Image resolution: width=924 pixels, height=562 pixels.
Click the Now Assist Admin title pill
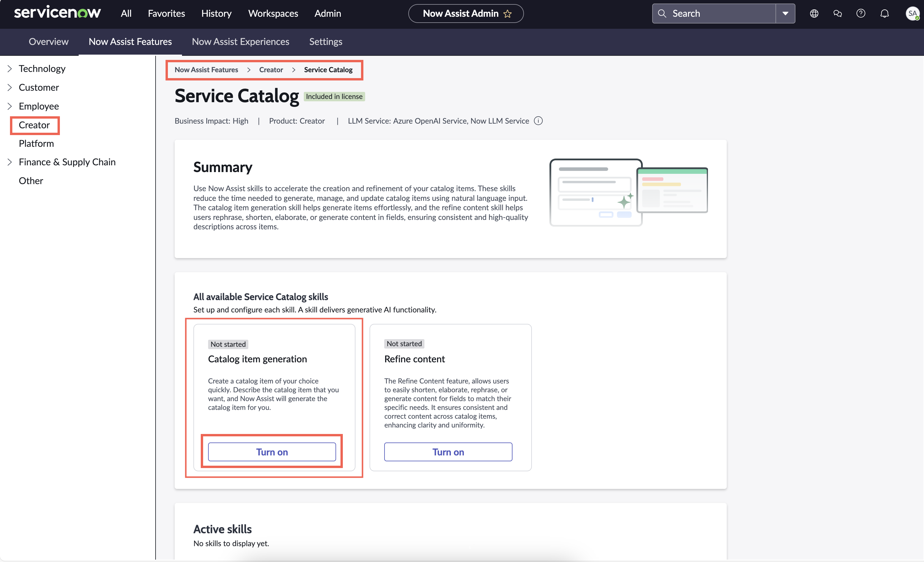click(x=466, y=14)
